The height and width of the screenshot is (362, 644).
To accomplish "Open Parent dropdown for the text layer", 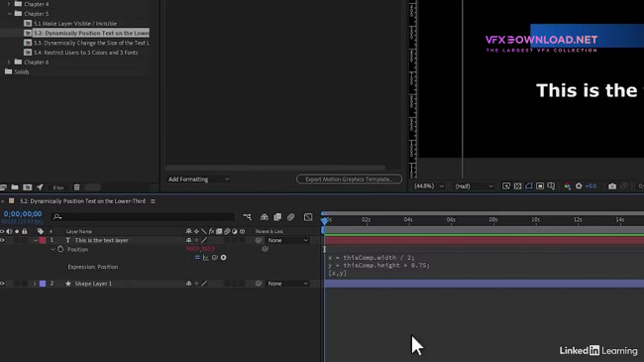I will (287, 240).
